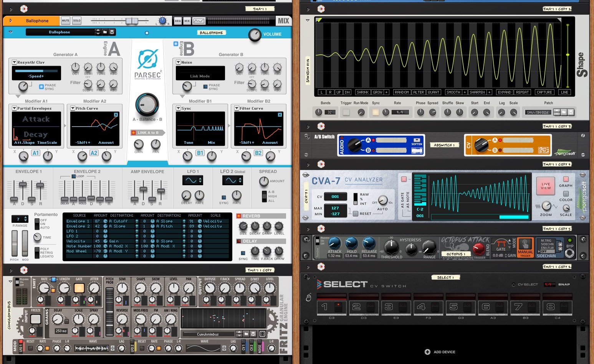Save Shape patch SAWxSIN 0116 floppy icon

571,112
